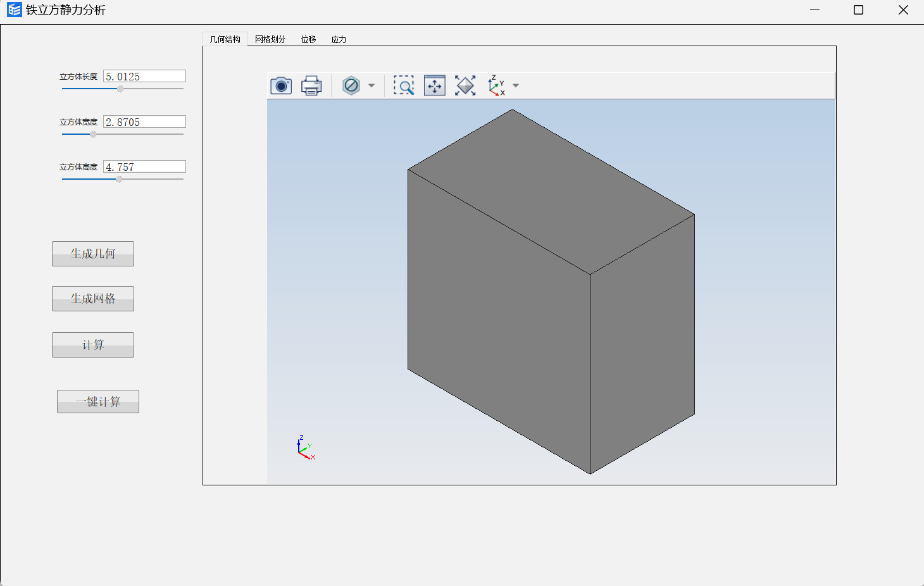Switch to the 网格划分 tab
Image resolution: width=924 pixels, height=586 pixels.
click(270, 39)
